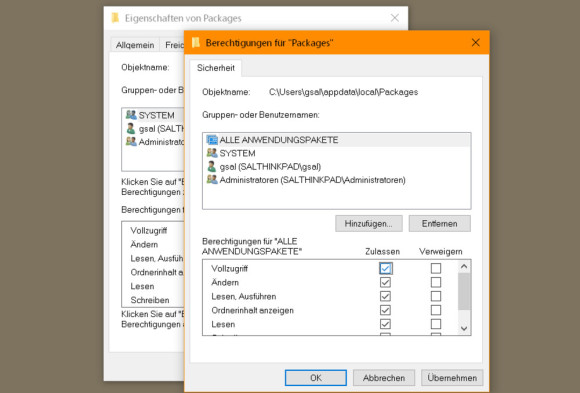
Task: Open the Allgemein tab in the properties window
Action: click(135, 45)
